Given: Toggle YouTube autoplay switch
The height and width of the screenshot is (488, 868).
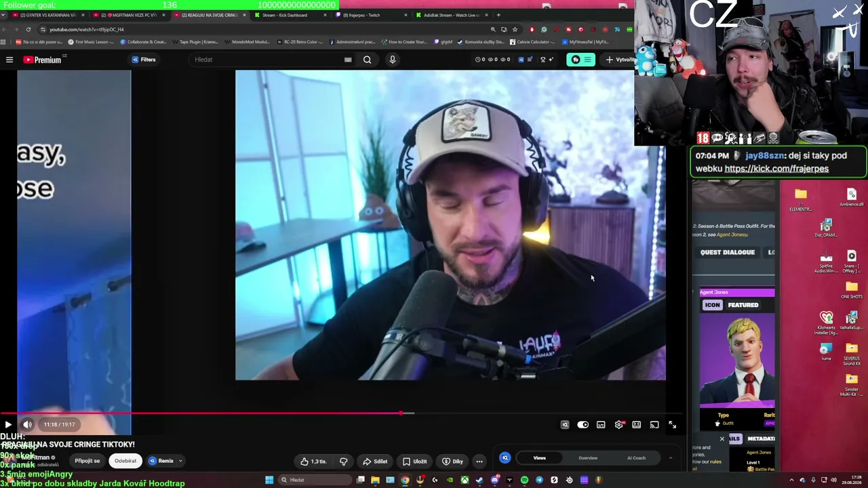Looking at the screenshot, I should coord(583,425).
